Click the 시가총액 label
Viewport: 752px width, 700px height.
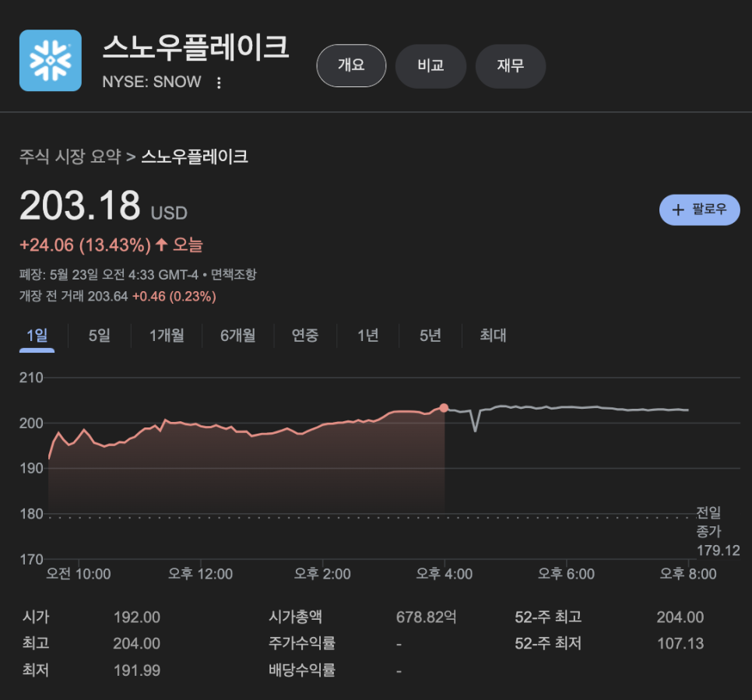tap(296, 617)
